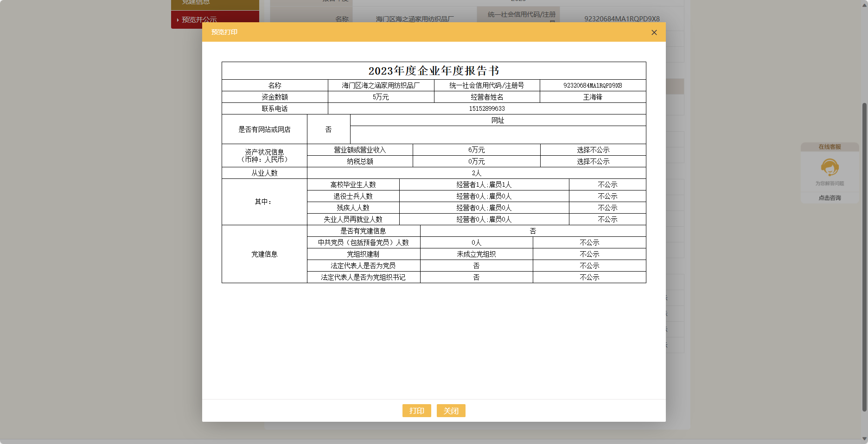Screen dimensions: 868x444
Task: Click the report title 2023年度企业年度报告书
Action: pos(434,71)
